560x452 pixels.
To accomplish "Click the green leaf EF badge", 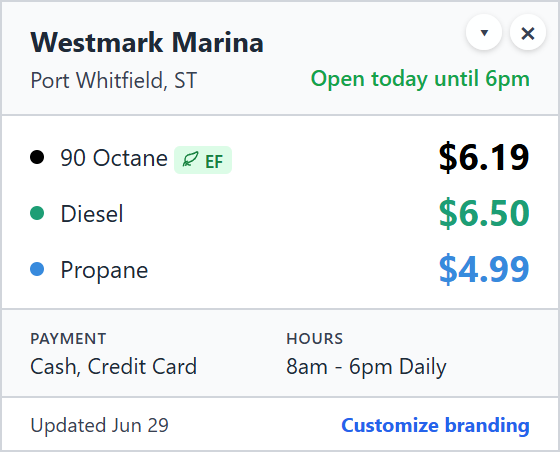I will (203, 160).
